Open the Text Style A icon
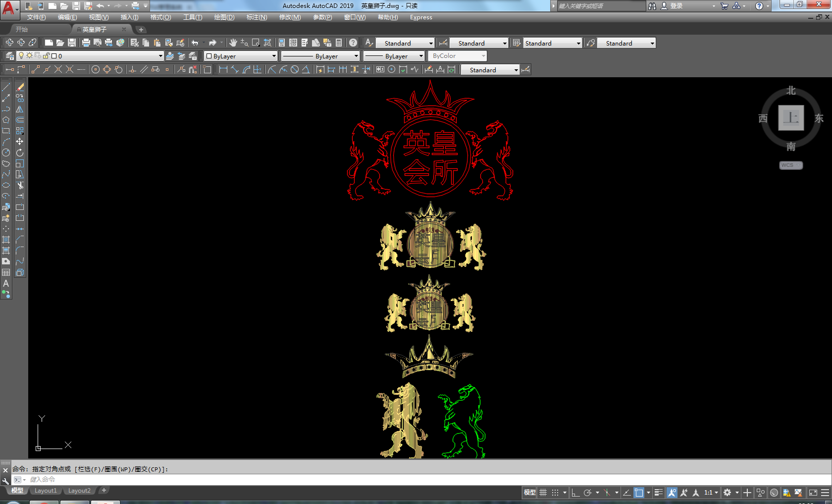This screenshot has height=504, width=832. point(368,43)
